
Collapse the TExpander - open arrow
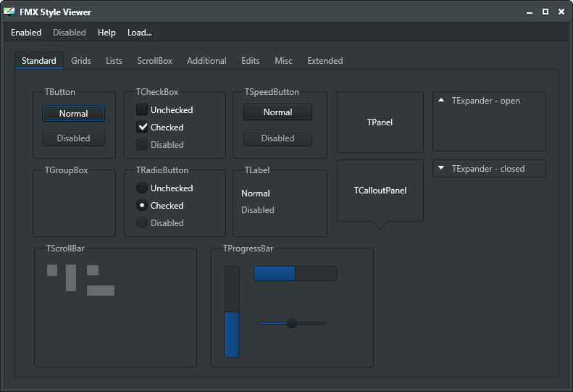441,100
